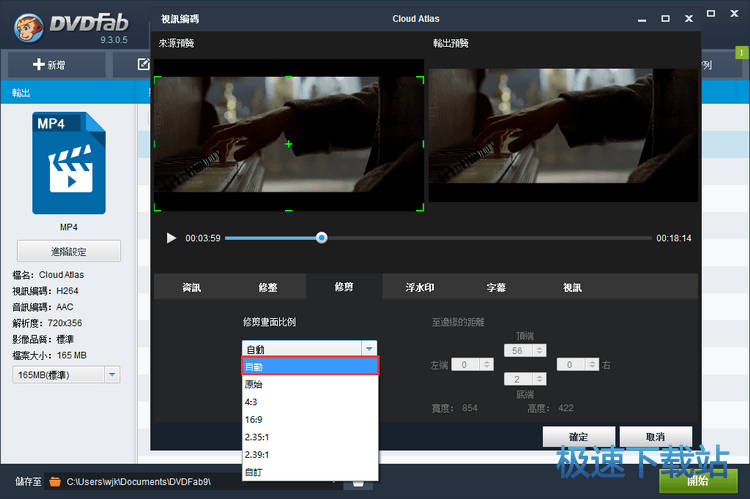
Task: Click the edit pencil icon in main toolbar
Action: [143, 64]
